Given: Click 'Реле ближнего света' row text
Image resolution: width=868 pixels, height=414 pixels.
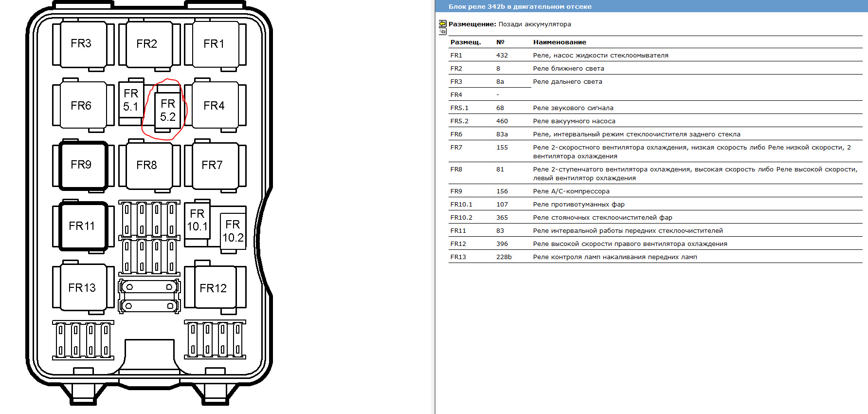Looking at the screenshot, I should click(x=568, y=69).
